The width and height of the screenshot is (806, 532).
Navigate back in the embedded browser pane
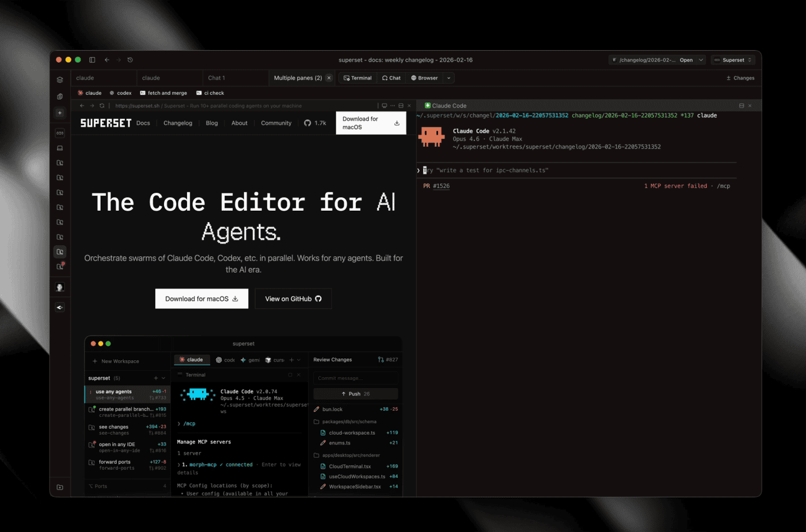82,106
